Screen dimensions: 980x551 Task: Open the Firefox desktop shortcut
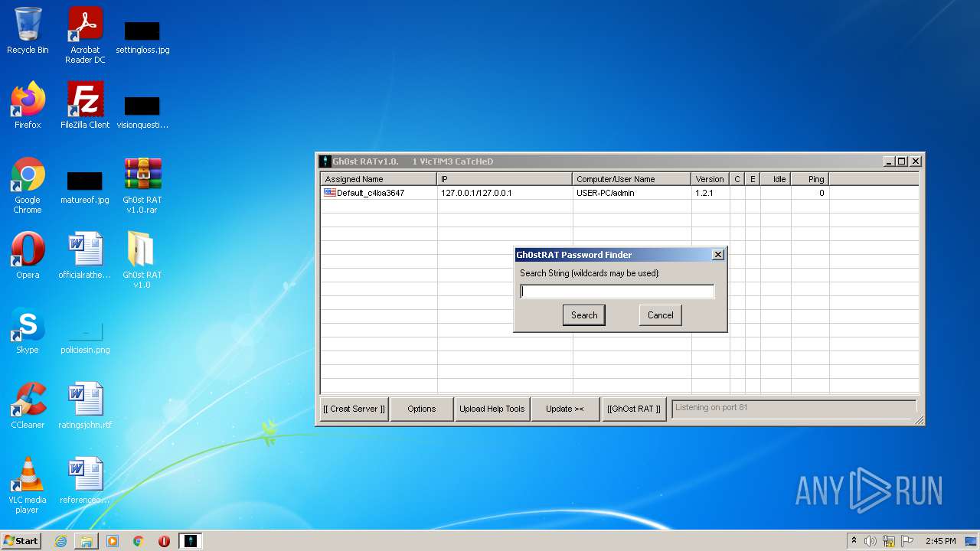[x=28, y=106]
